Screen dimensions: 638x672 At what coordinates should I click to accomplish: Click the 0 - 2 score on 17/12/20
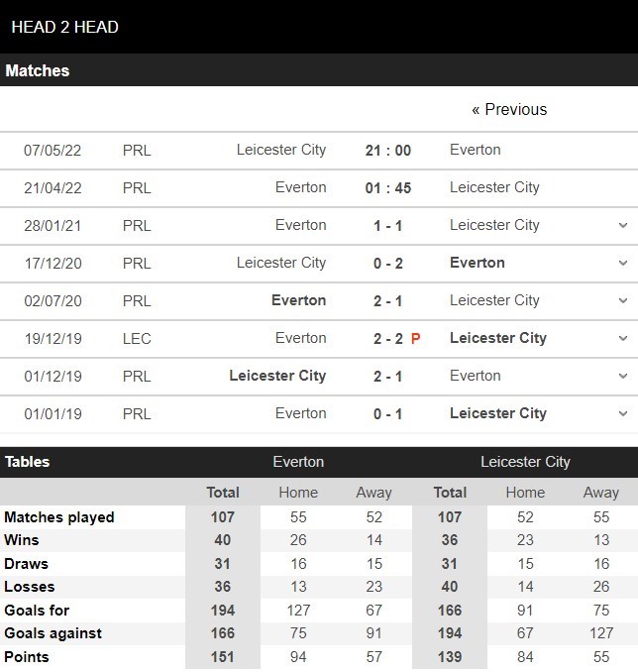coord(387,264)
